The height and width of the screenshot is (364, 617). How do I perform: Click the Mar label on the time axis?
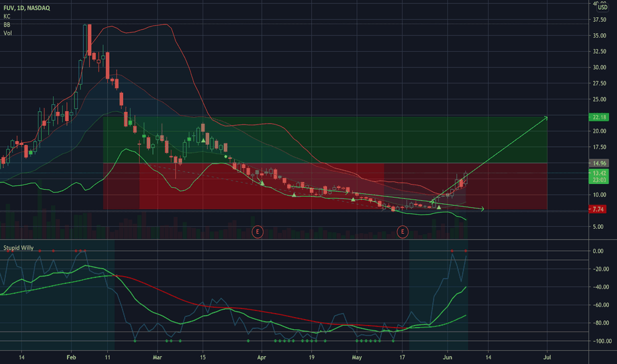[158, 357]
